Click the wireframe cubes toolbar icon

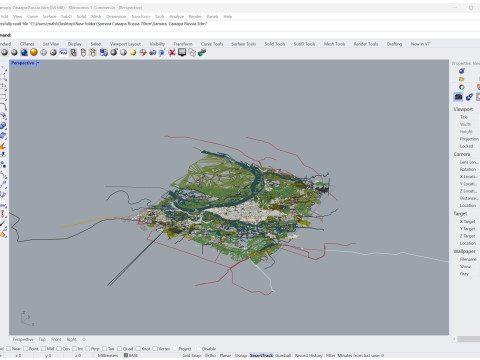[x=192, y=52]
